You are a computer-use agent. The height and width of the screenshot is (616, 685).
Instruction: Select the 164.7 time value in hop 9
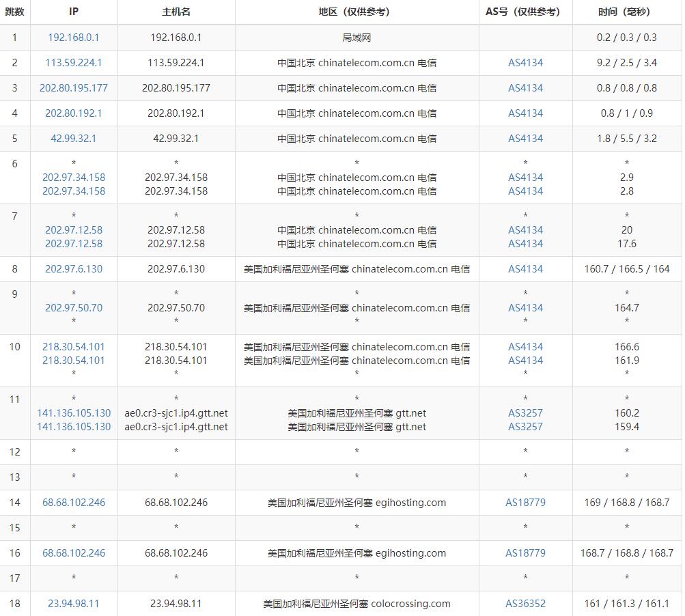pos(627,308)
